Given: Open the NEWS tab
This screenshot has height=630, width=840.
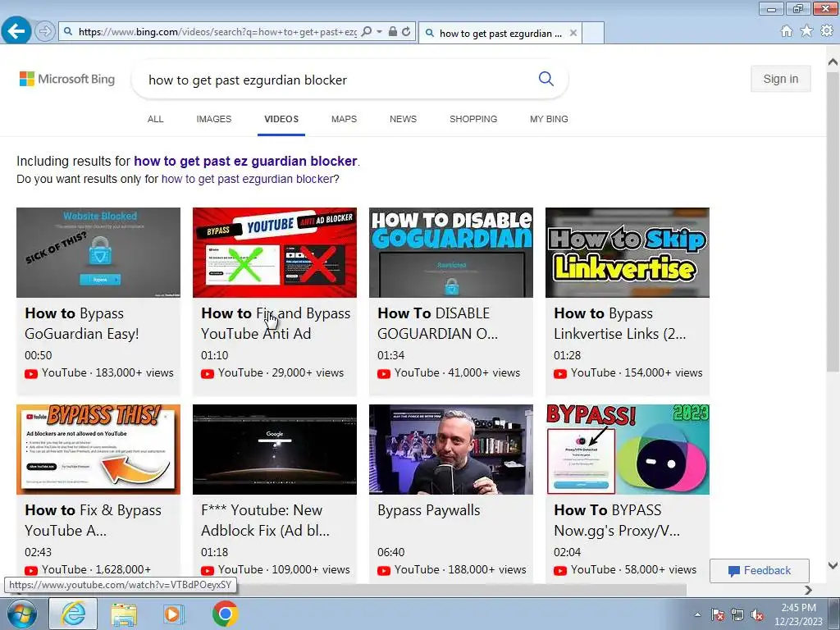Looking at the screenshot, I should [403, 119].
